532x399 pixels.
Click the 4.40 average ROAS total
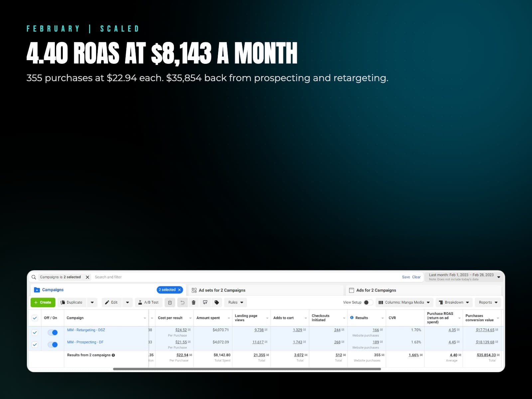[454, 355]
